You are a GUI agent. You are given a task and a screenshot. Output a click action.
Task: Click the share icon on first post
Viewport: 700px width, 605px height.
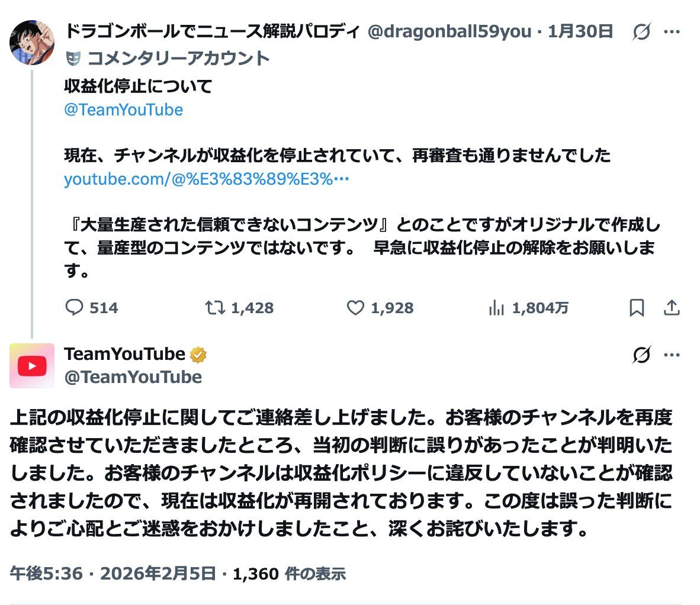[x=672, y=308]
